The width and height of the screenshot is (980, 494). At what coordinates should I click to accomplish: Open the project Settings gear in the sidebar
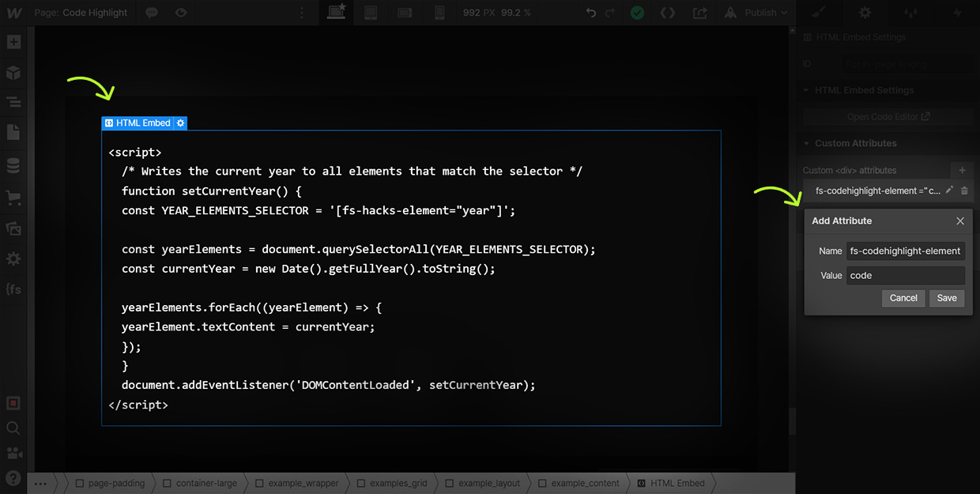13,259
